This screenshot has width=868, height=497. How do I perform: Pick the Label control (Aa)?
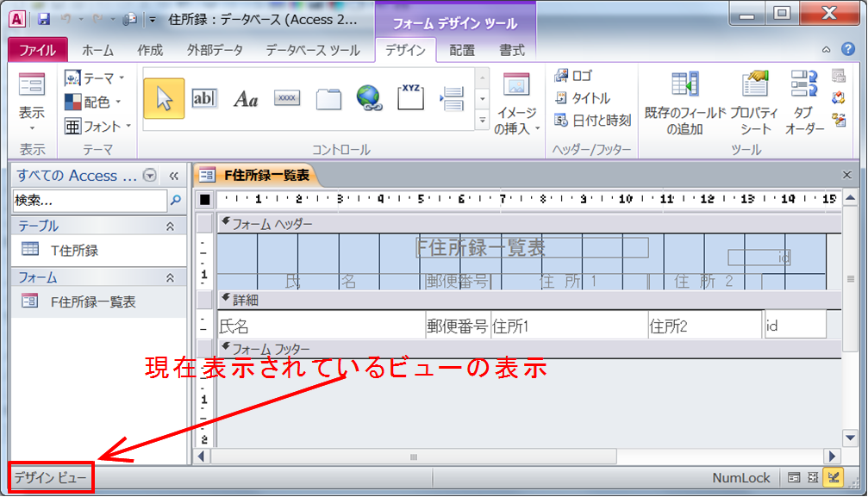pos(246,99)
